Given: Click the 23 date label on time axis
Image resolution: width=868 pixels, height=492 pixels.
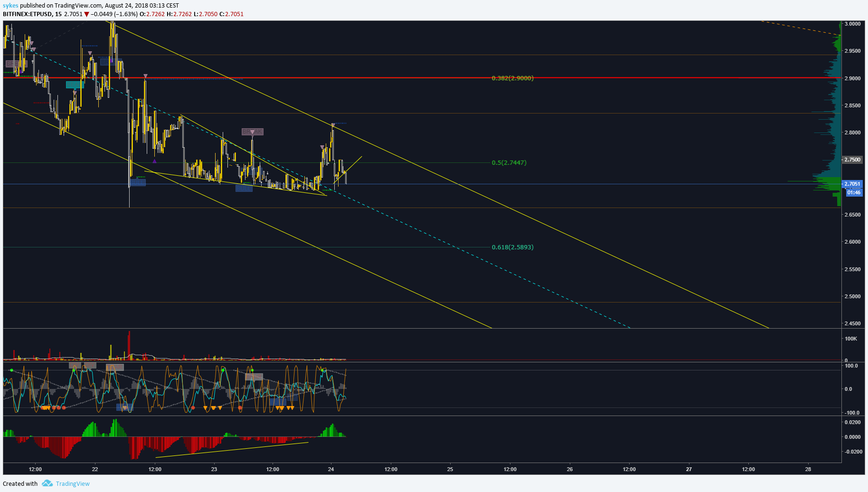Looking at the screenshot, I should click(x=214, y=469).
